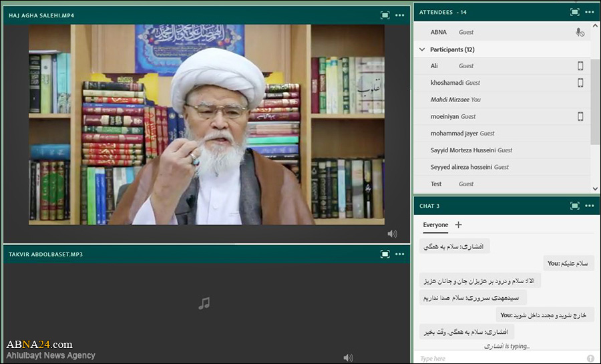Select attendee Sayyid Morteza Husseini
This screenshot has width=601, height=364.
pos(471,150)
